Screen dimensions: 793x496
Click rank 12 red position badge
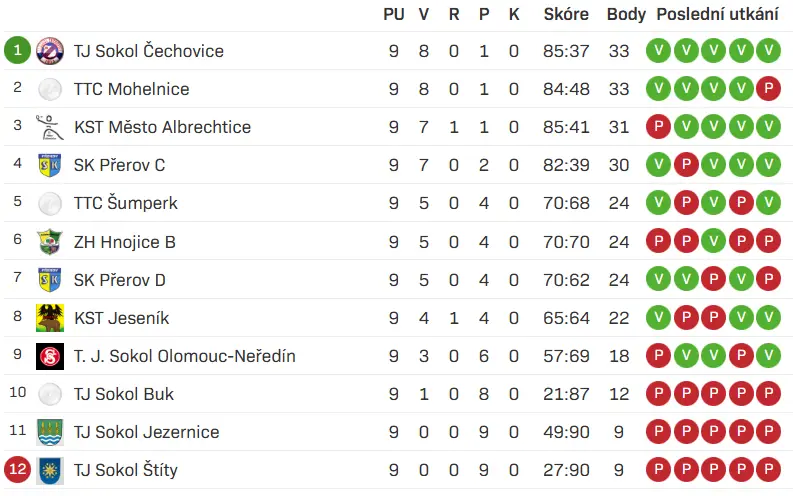[x=17, y=470]
